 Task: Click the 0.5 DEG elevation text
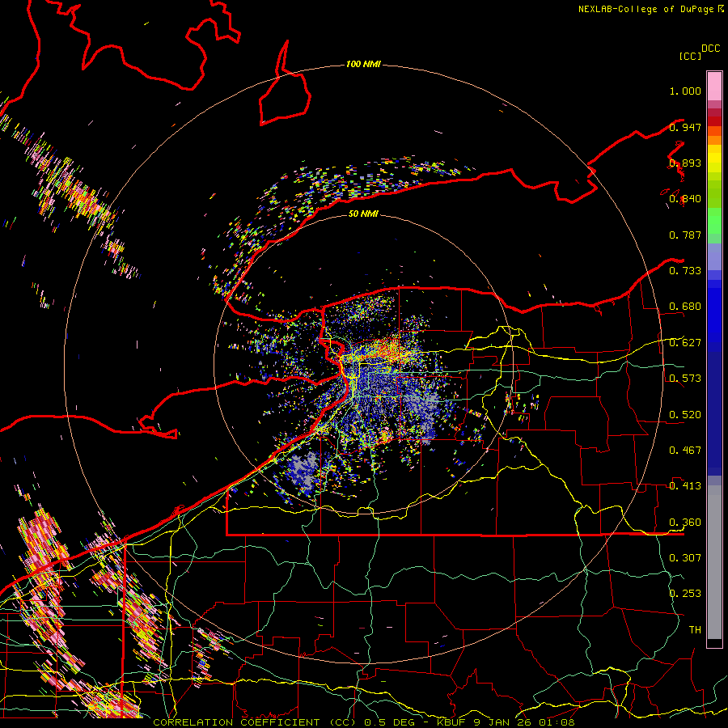click(x=391, y=722)
